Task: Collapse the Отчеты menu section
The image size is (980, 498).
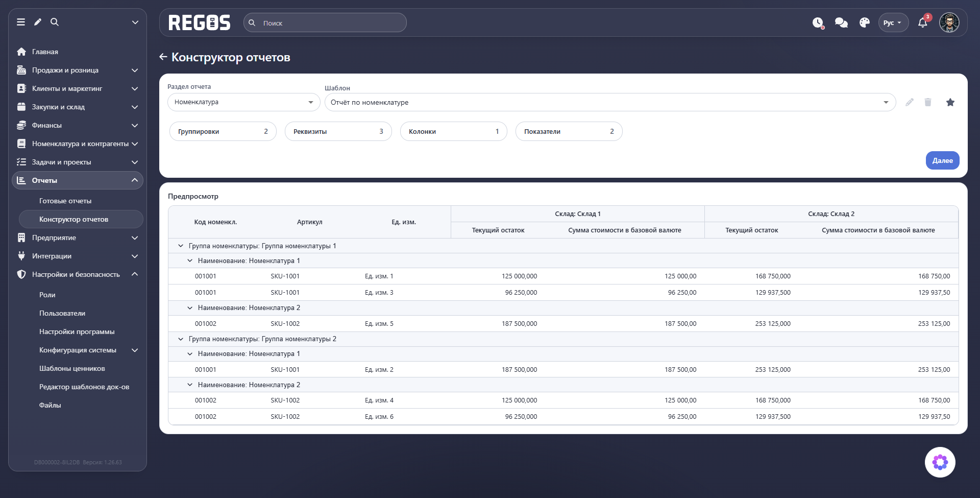Action: tap(78, 180)
